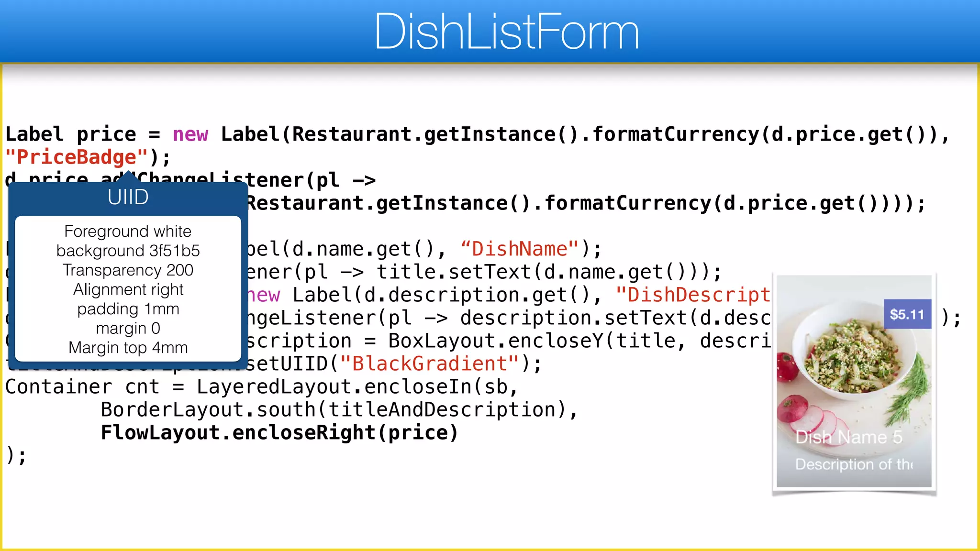
Task: Select 'Margin top 4mm' line
Action: 128,348
